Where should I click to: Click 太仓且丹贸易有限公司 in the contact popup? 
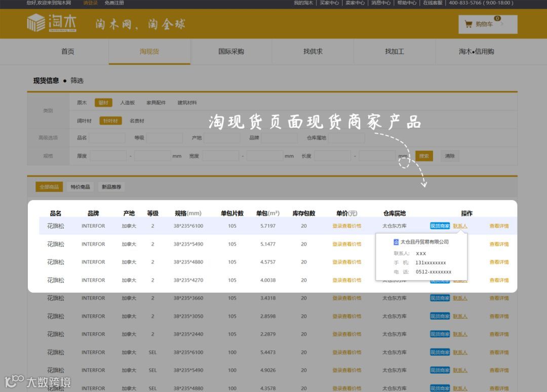(x=424, y=242)
